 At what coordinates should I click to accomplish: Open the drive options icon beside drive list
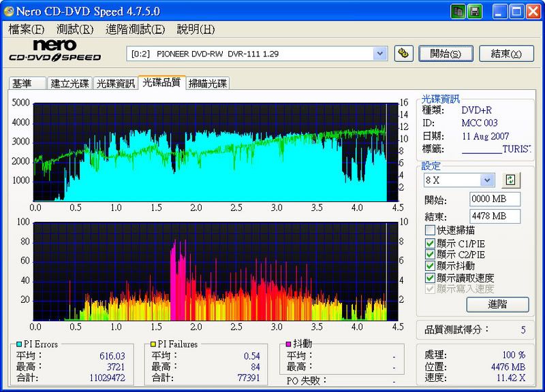pos(403,54)
